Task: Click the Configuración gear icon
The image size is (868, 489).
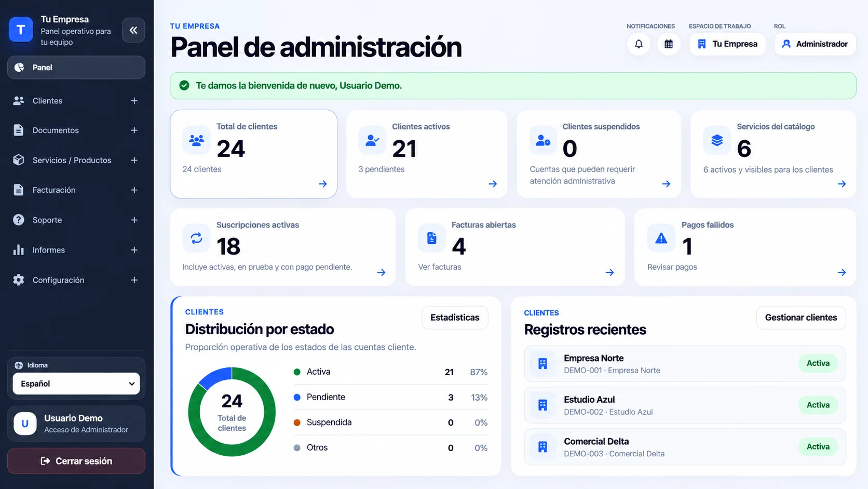Action: click(19, 280)
